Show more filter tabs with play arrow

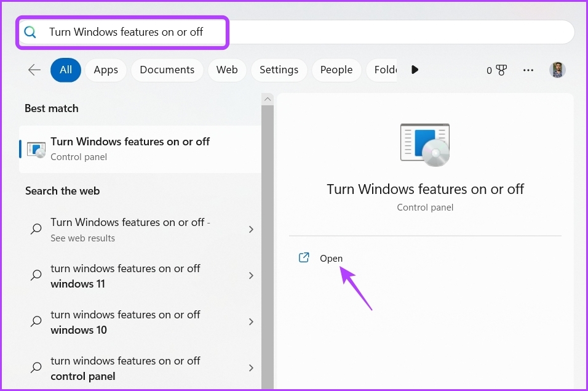pyautogui.click(x=415, y=70)
